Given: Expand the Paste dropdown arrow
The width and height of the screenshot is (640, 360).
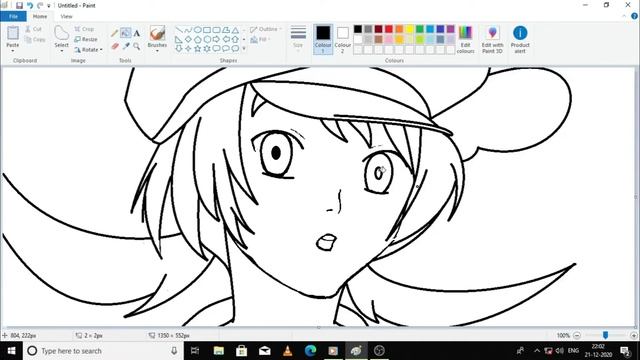Looking at the screenshot, I should (x=13, y=51).
